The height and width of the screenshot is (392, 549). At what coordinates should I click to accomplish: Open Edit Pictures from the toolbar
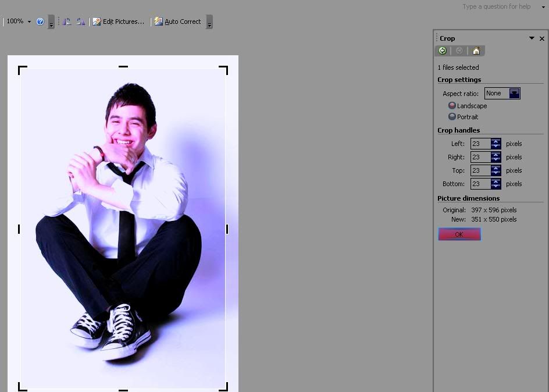tap(119, 22)
